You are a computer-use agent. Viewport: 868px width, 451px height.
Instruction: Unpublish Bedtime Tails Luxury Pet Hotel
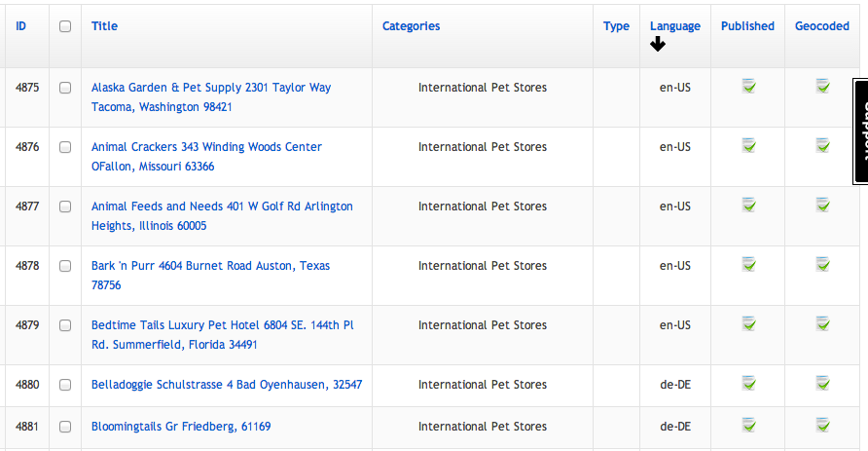(748, 323)
